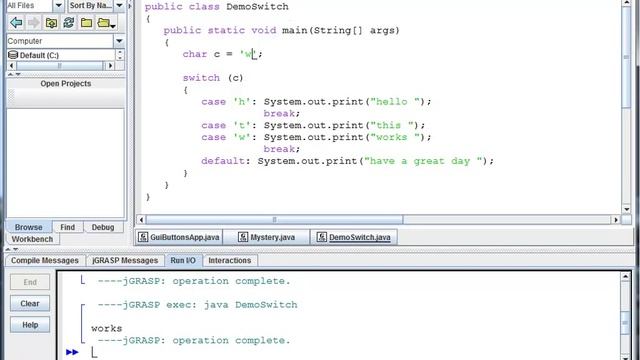This screenshot has height=360, width=640.
Task: Select the DemoSwitch.java editor tab
Action: point(353,237)
